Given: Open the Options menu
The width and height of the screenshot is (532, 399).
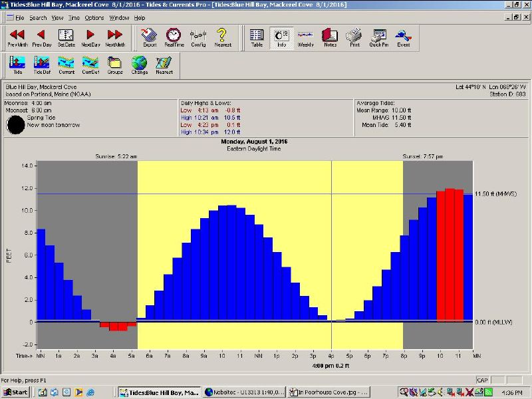Looking at the screenshot, I should (x=94, y=17).
